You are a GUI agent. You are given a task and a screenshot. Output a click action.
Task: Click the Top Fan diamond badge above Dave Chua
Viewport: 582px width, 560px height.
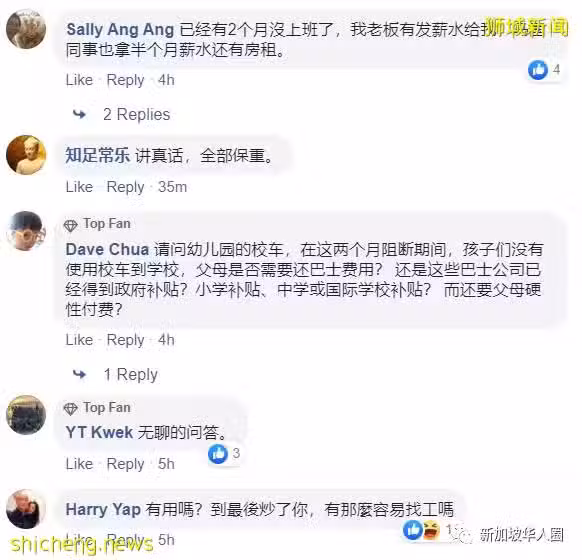[70, 225]
